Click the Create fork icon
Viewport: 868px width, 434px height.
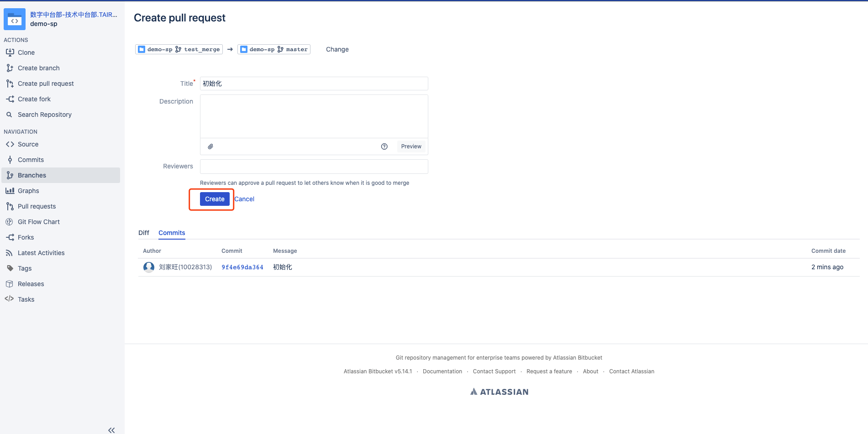tap(10, 99)
